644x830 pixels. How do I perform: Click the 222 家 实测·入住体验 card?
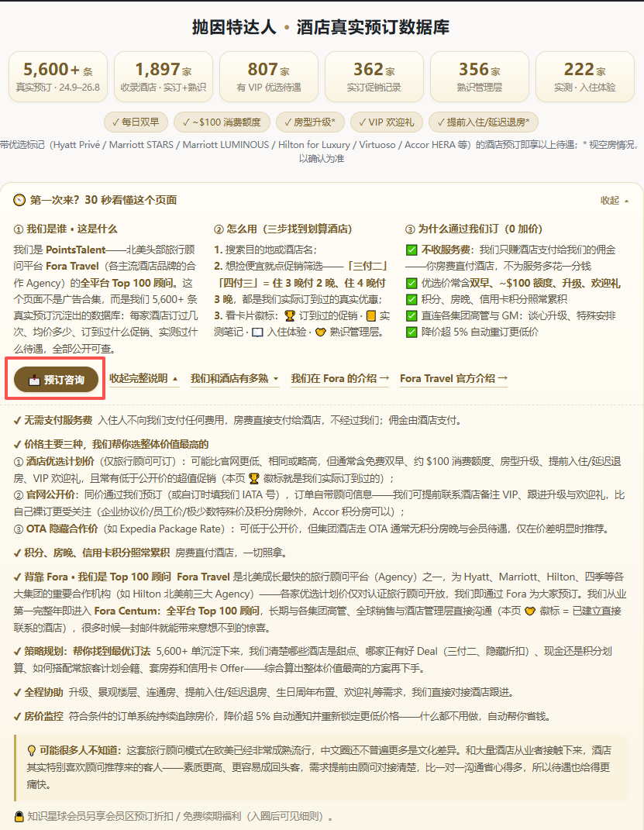click(585, 77)
